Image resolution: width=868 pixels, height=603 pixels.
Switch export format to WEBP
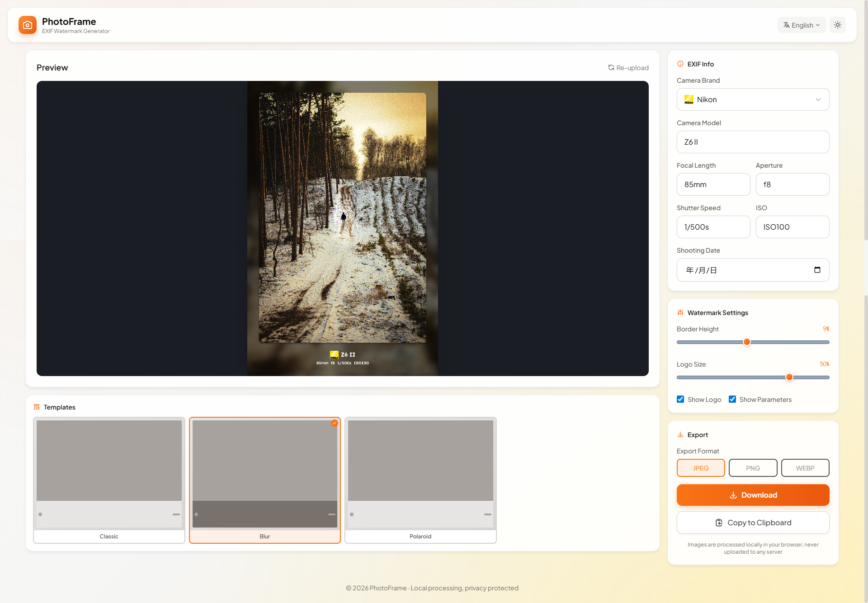(805, 468)
